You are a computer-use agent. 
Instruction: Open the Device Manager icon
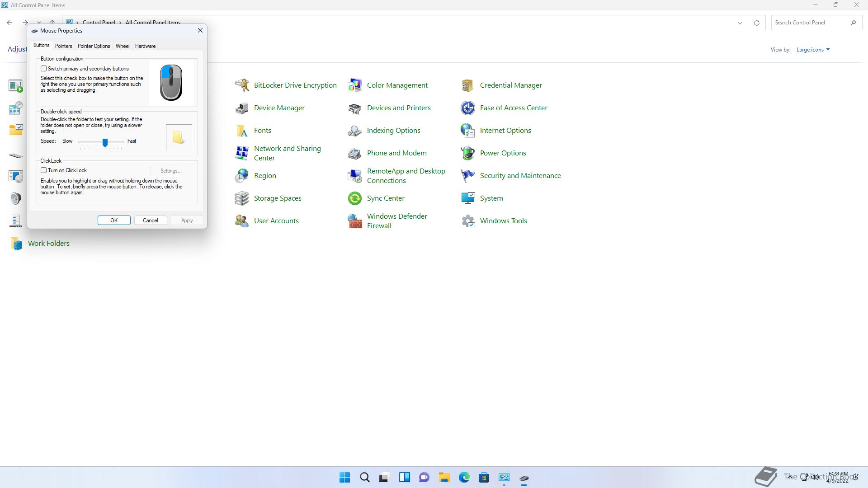click(x=242, y=108)
